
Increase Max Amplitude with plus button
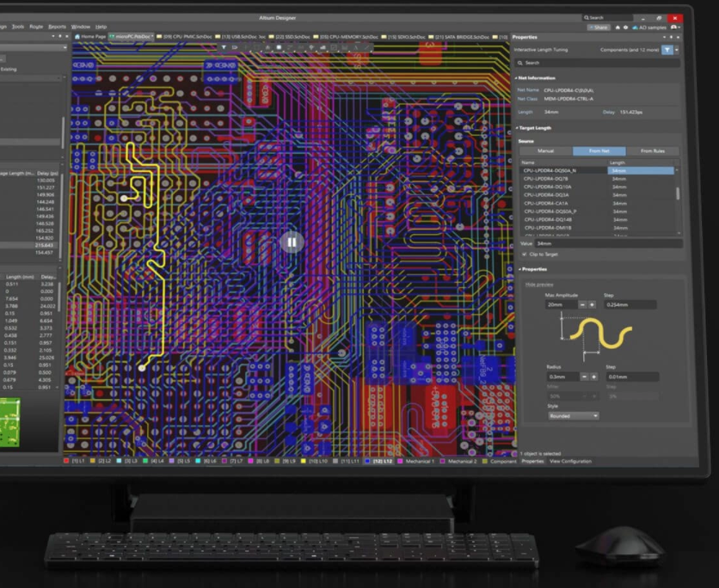click(x=592, y=305)
